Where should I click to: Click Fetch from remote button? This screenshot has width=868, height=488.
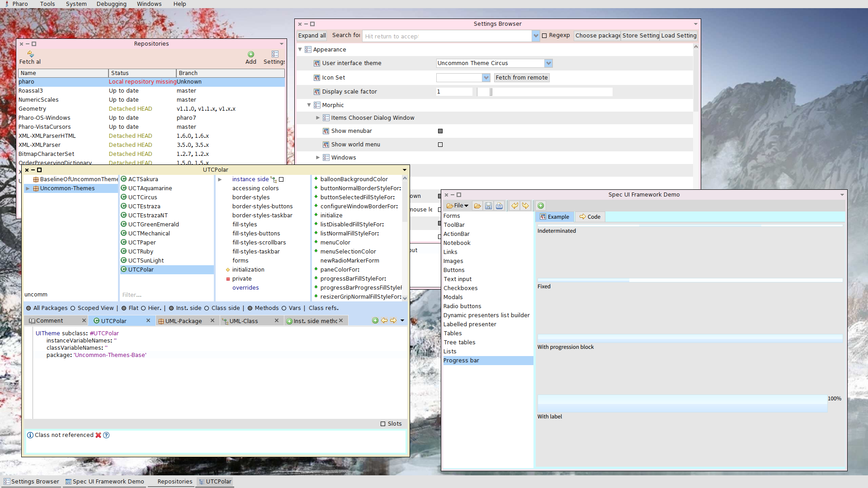coord(521,78)
